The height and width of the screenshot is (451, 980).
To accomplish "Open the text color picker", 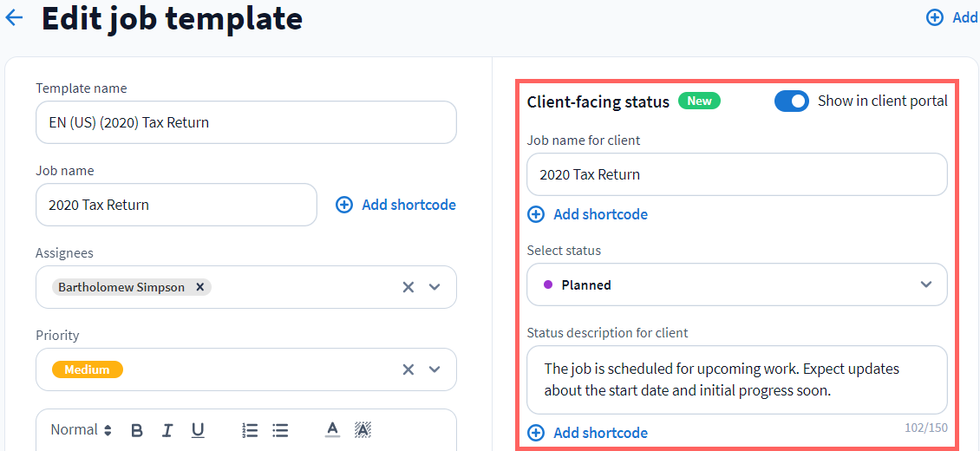I will point(332,430).
